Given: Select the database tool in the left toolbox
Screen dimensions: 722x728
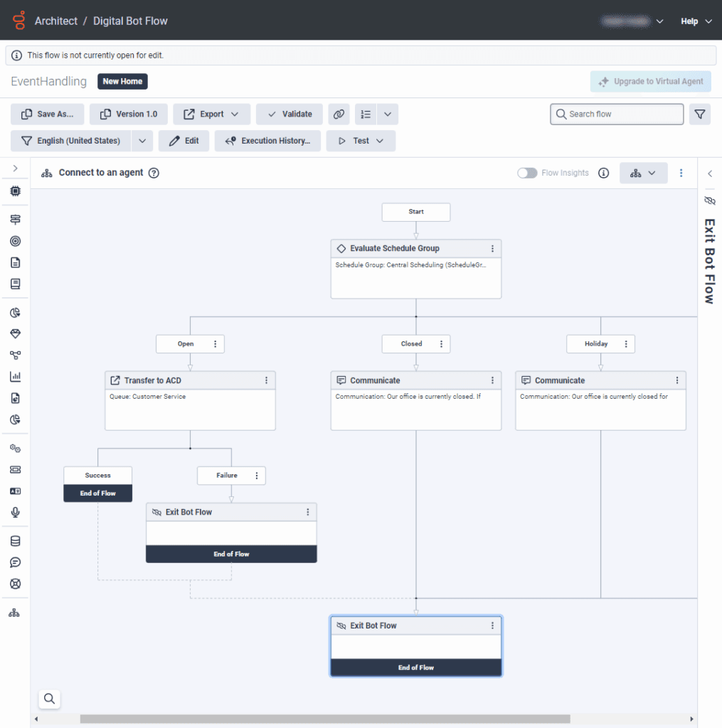Looking at the screenshot, I should point(14,540).
